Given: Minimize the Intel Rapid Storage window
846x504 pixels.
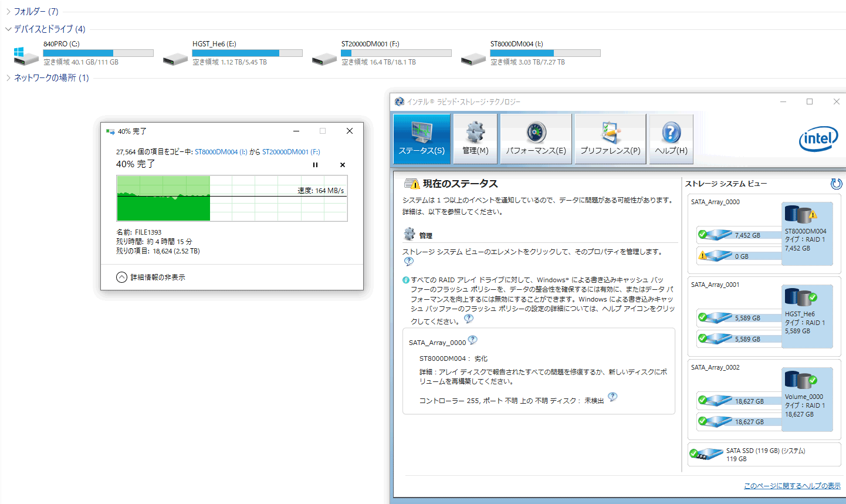Looking at the screenshot, I should coord(783,102).
